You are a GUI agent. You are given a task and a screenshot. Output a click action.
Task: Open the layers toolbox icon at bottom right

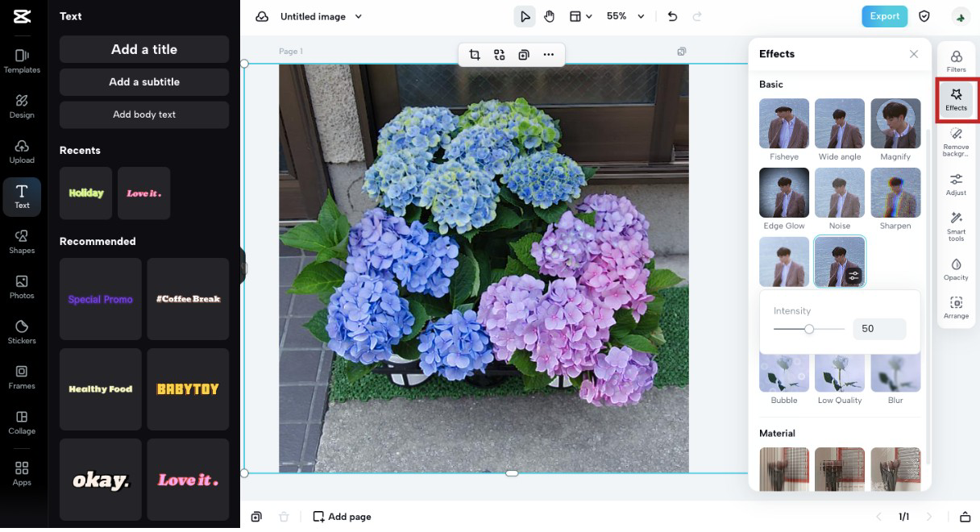(x=965, y=517)
